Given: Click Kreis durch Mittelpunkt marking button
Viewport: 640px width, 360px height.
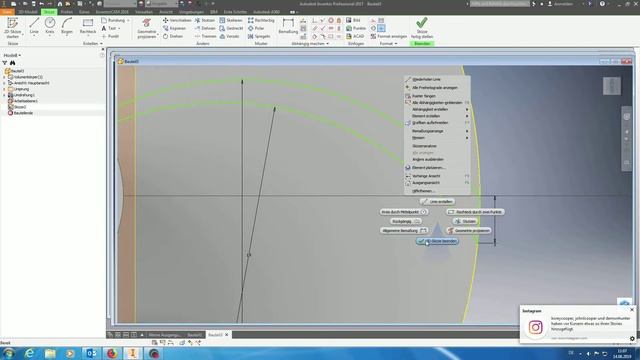Looking at the screenshot, I should click(404, 212).
